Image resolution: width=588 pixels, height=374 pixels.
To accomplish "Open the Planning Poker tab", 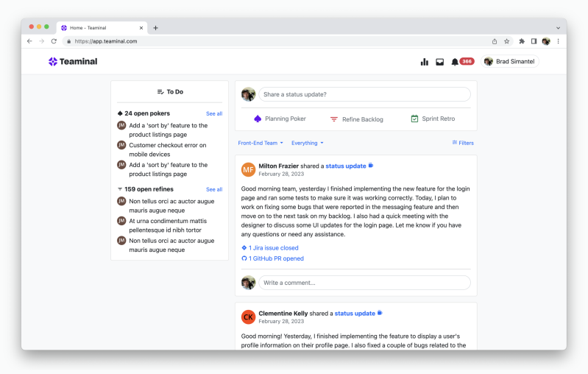I will coord(280,119).
